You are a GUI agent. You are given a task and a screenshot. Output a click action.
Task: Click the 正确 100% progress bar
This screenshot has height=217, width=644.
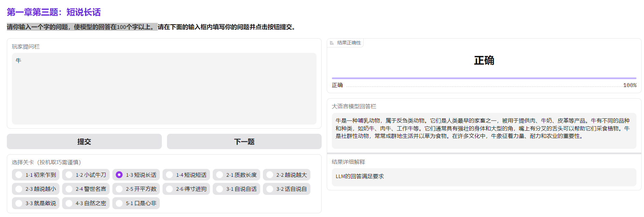(484, 78)
